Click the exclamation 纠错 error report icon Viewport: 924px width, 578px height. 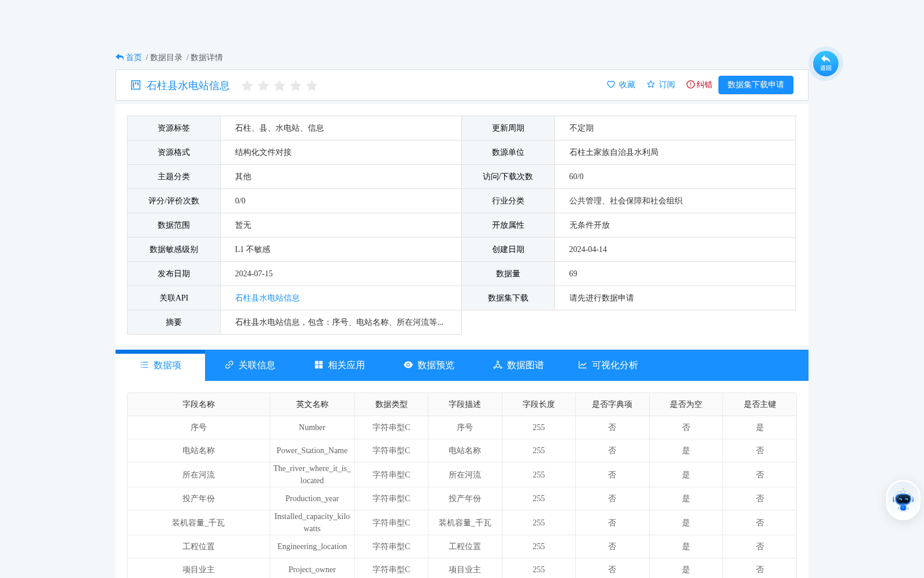pyautogui.click(x=690, y=84)
